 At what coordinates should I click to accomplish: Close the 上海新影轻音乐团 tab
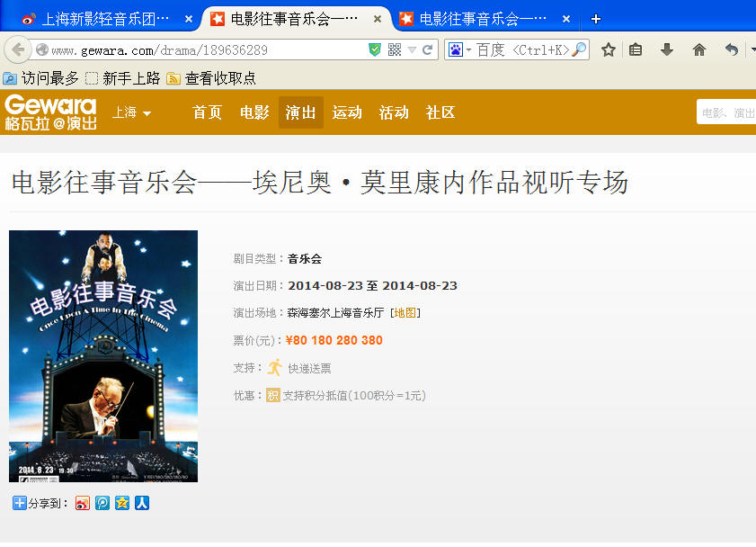click(189, 19)
